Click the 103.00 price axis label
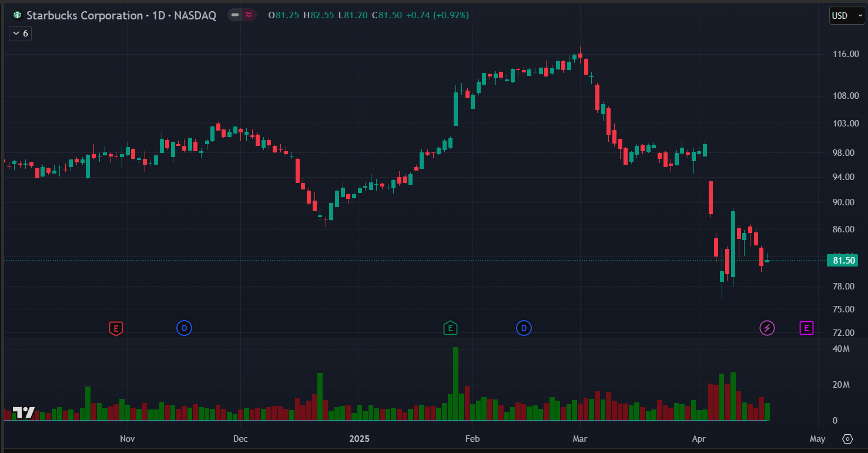The width and height of the screenshot is (868, 453). tap(847, 124)
